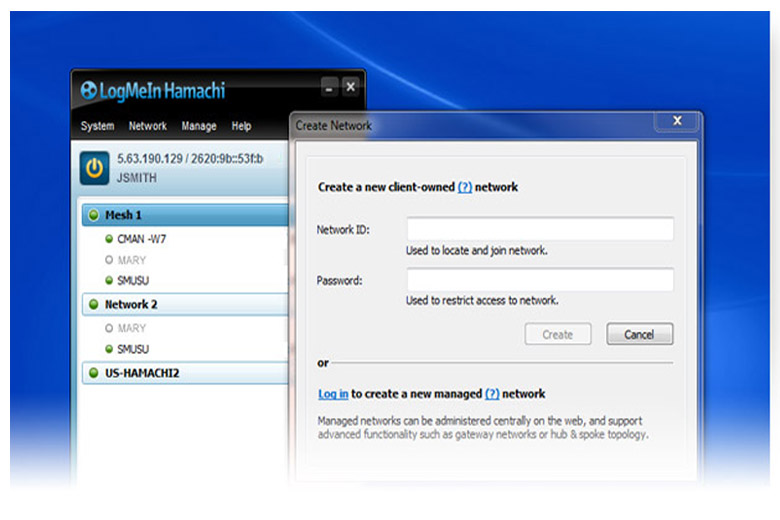Minimize the LogMeIn Hamachi window

pos(329,87)
